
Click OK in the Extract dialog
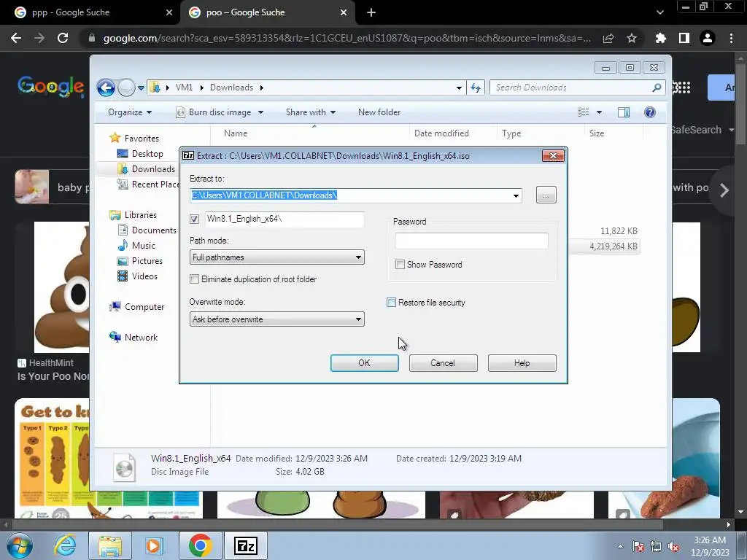[365, 363]
